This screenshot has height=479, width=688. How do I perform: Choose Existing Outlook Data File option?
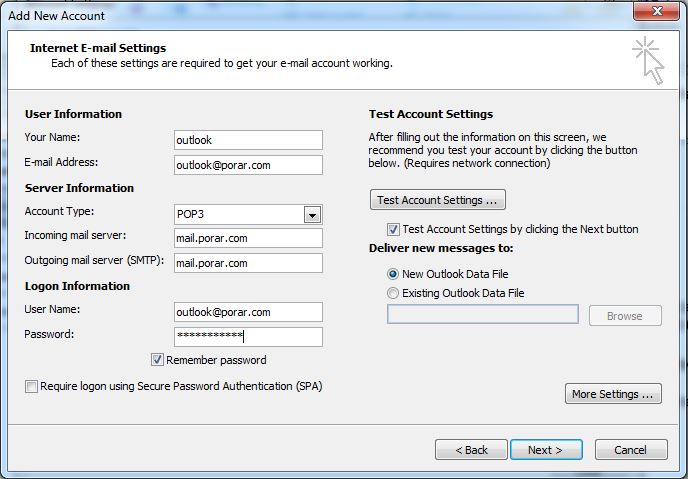click(392, 293)
